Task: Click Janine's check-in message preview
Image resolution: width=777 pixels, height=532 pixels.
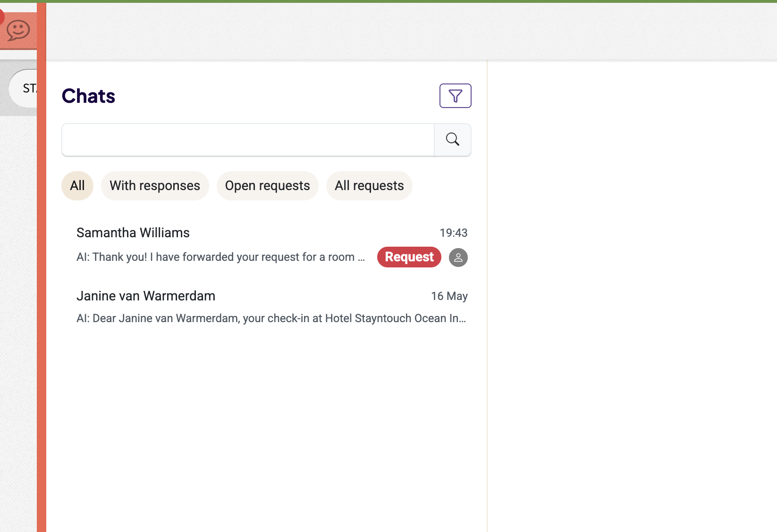Action: pos(271,318)
